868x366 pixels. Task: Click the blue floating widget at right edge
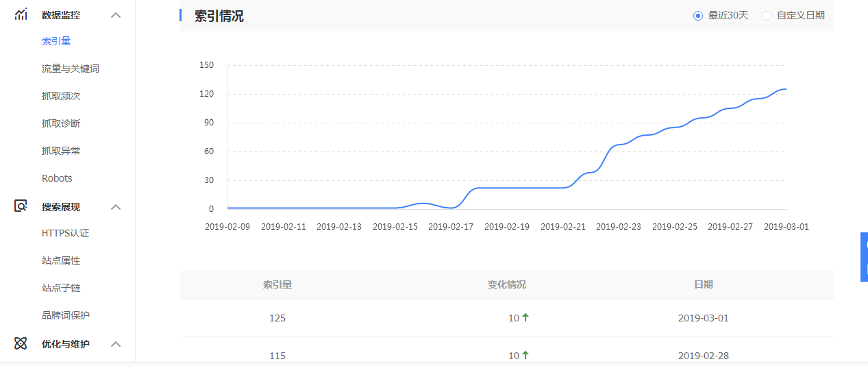(864, 257)
